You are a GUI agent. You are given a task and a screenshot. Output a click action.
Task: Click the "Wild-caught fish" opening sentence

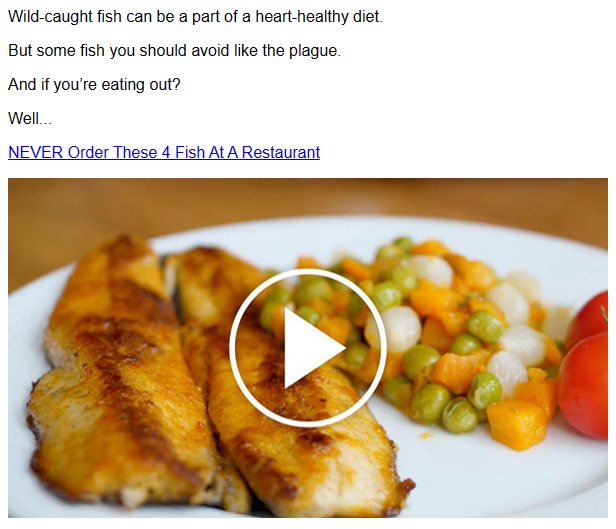point(195,16)
